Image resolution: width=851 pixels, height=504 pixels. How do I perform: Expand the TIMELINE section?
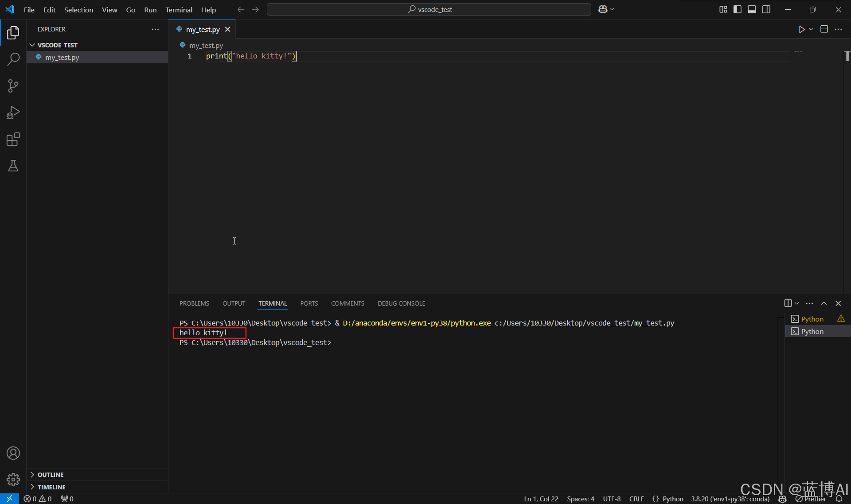point(51,487)
